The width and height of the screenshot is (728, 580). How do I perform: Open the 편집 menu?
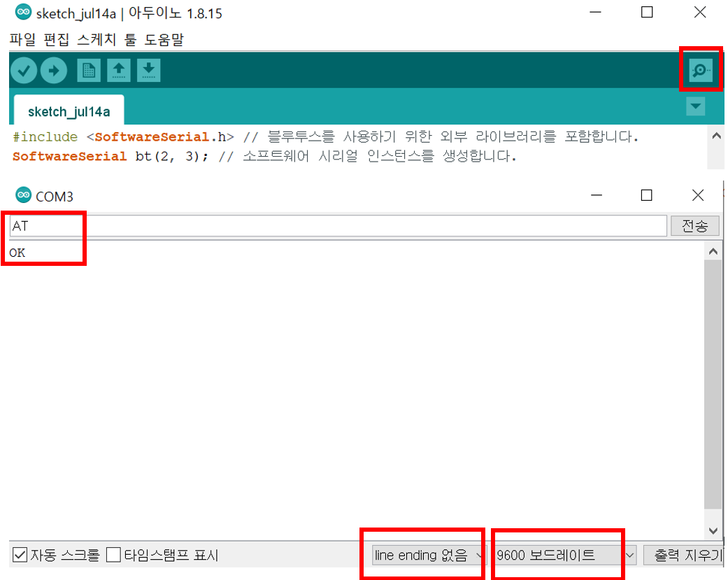(x=56, y=39)
